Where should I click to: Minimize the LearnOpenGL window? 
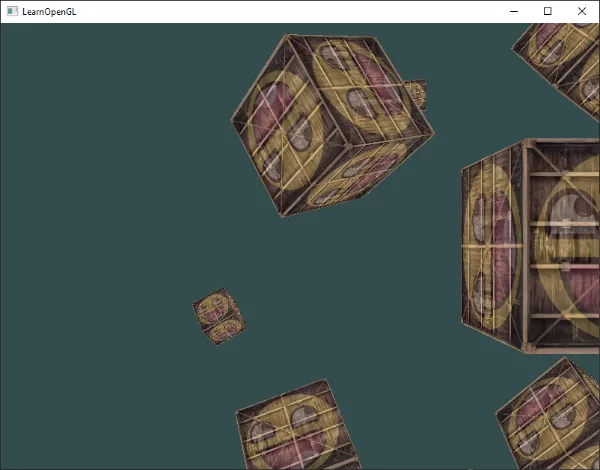tap(513, 11)
